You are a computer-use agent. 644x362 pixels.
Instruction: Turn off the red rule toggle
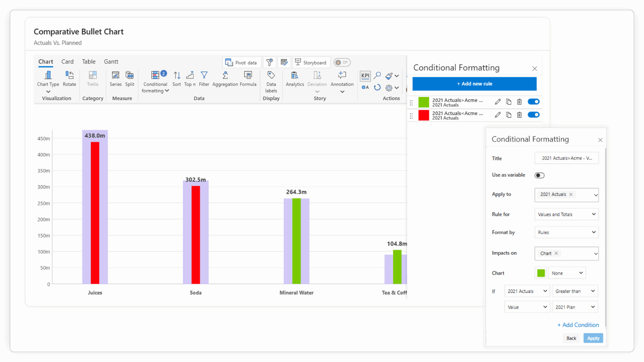(x=533, y=115)
